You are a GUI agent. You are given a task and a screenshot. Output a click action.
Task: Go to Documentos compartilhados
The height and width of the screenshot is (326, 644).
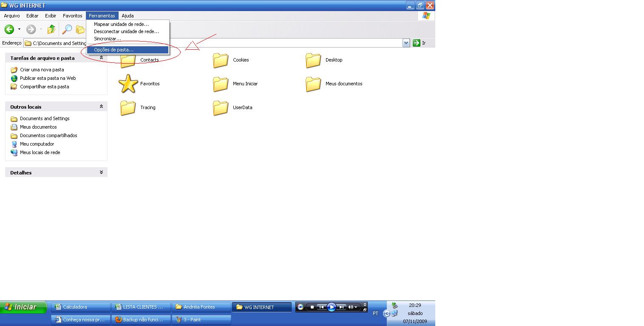coord(48,135)
